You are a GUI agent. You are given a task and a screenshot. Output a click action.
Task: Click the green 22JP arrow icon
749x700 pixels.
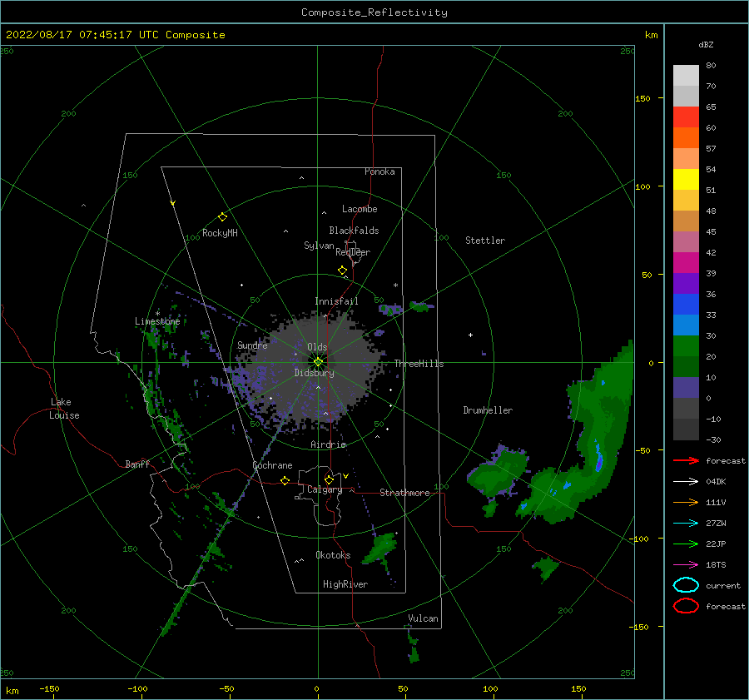(686, 544)
